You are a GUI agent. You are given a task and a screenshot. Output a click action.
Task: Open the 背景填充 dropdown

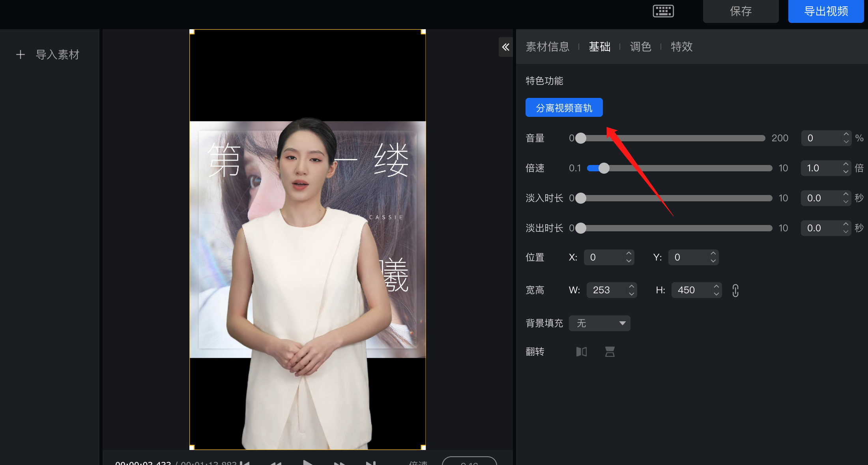pyautogui.click(x=599, y=323)
